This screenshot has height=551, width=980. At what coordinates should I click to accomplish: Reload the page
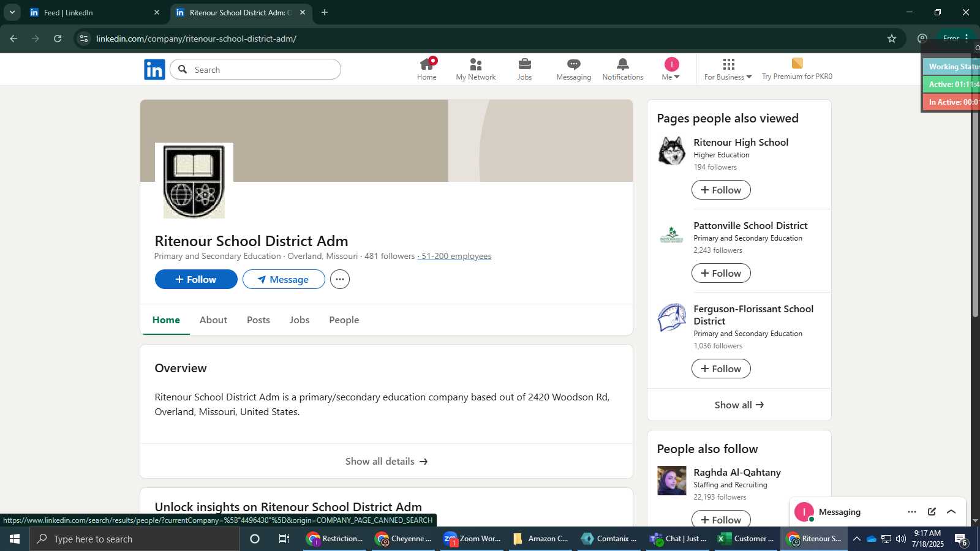[x=58, y=39]
